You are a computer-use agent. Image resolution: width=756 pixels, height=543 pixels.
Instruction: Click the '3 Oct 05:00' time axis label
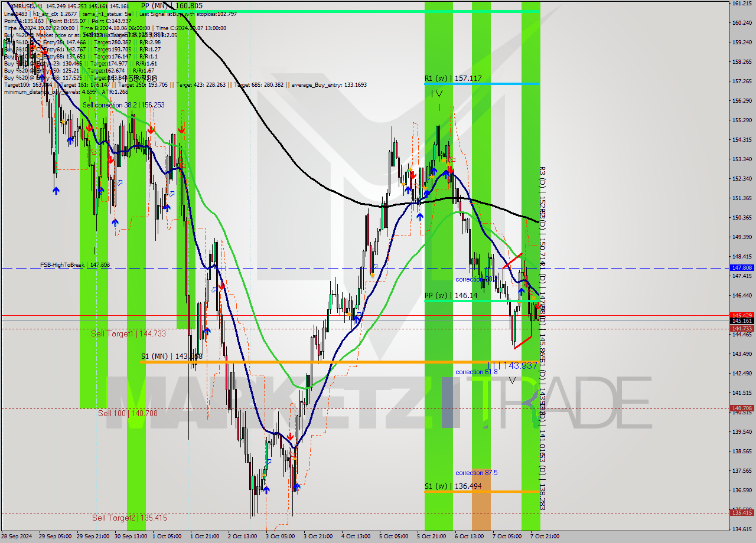(x=280, y=537)
